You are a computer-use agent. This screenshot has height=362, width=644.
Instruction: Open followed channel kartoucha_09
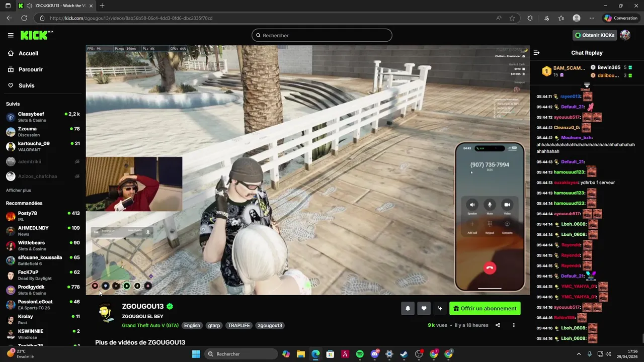tap(43, 146)
